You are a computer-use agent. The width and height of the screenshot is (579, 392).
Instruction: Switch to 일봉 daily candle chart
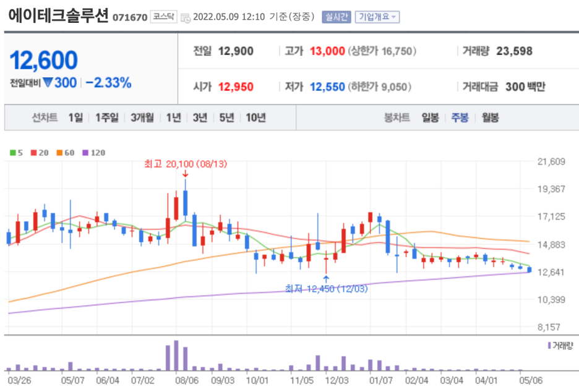430,117
